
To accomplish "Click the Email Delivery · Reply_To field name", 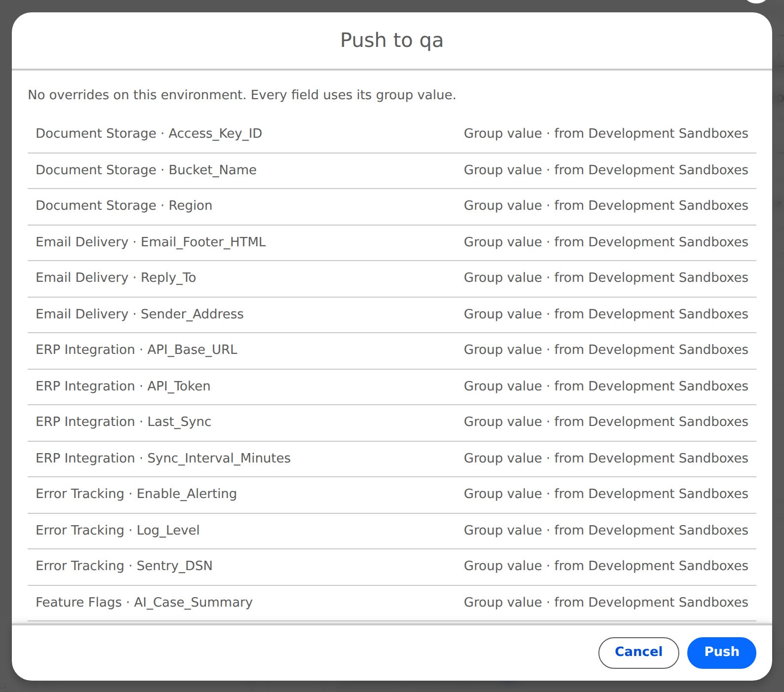I will [x=116, y=278].
